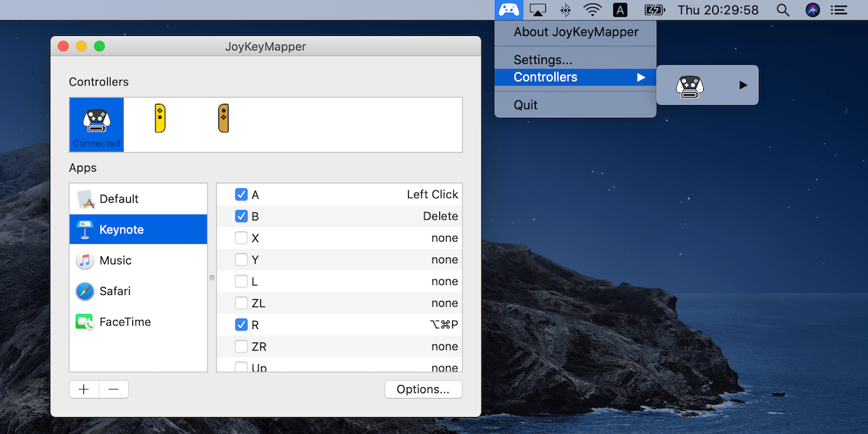
Task: Enable the Y button mapping
Action: (241, 260)
